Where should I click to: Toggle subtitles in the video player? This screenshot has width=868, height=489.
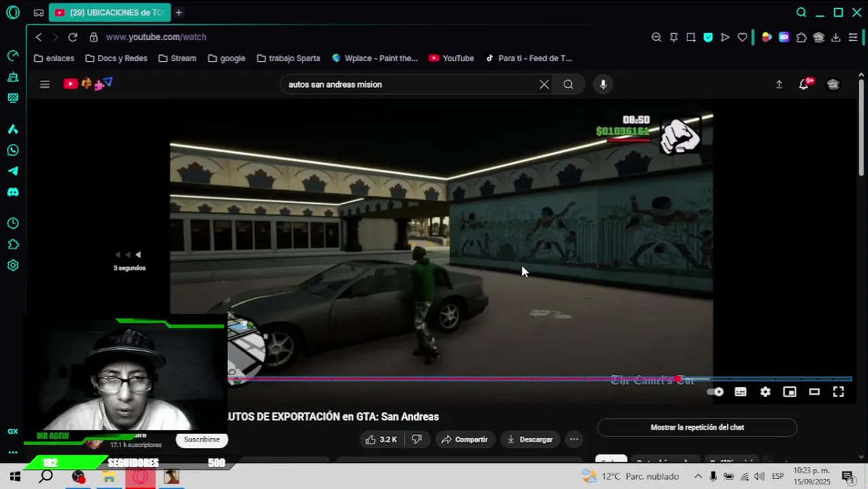(x=740, y=392)
